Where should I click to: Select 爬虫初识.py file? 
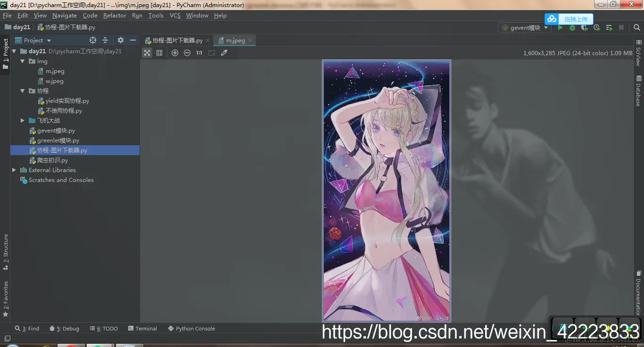[52, 160]
